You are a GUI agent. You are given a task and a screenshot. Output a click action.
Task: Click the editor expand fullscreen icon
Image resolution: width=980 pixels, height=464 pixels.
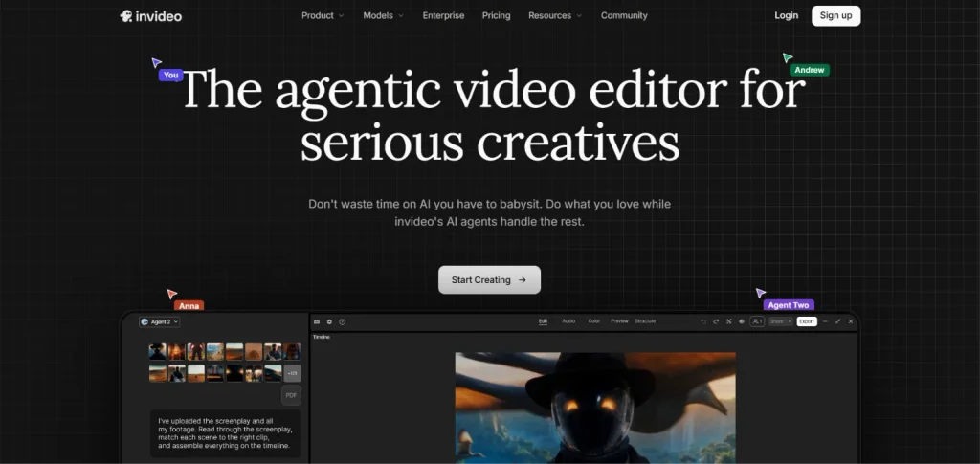point(837,321)
